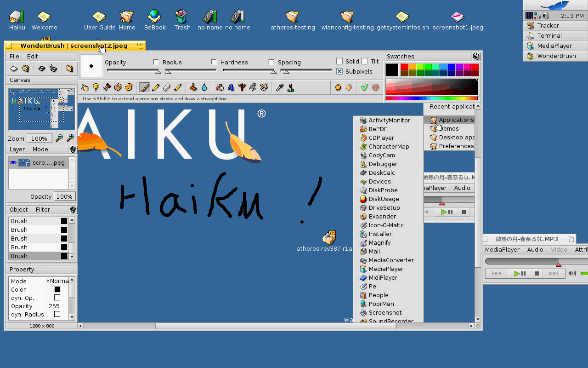Screen dimensions: 588x368
Task: Click Property list scroll up arrow
Action: 72,280
